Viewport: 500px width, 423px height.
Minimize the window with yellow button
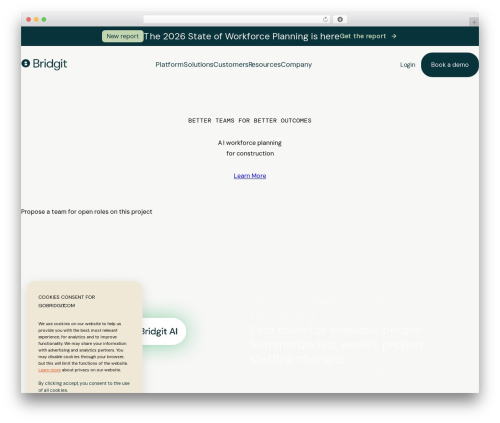coord(36,19)
